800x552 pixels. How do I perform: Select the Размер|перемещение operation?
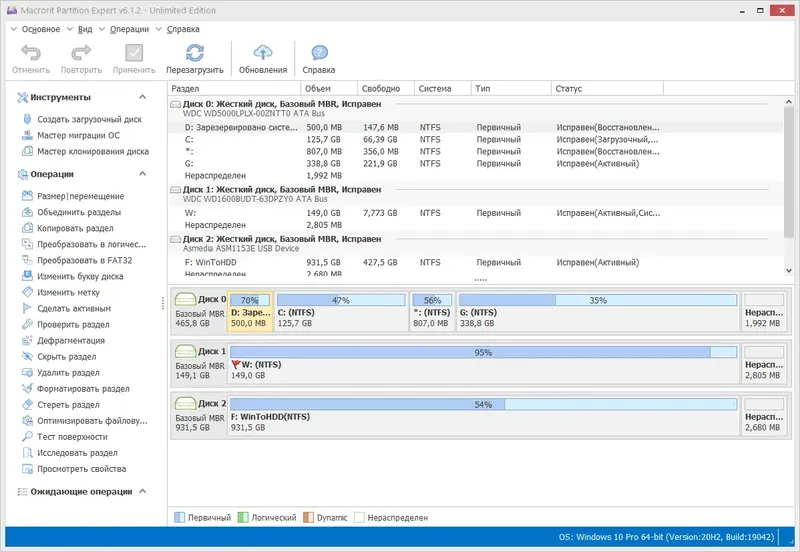pyautogui.click(x=81, y=196)
